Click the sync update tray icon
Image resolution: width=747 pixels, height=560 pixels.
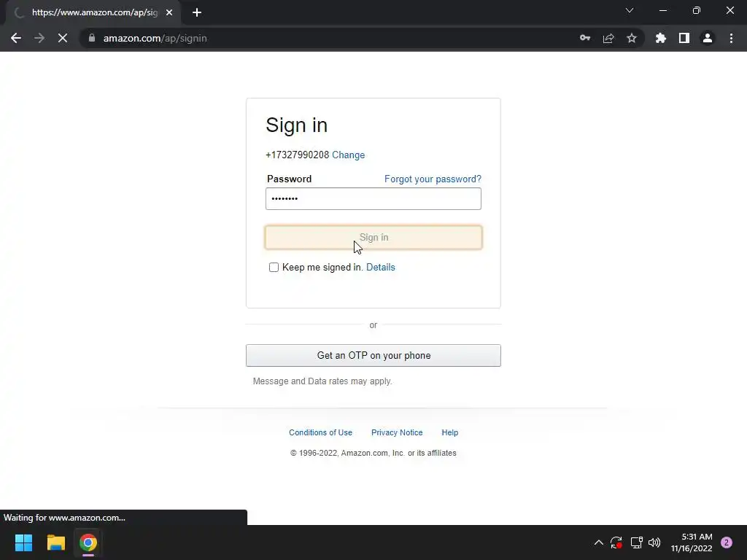point(616,542)
